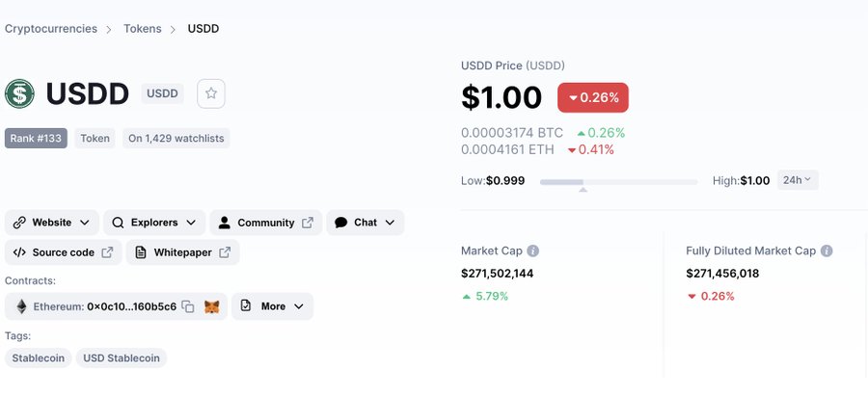Click the USDD green coin logo
This screenshot has height=396, width=868.
click(x=19, y=93)
